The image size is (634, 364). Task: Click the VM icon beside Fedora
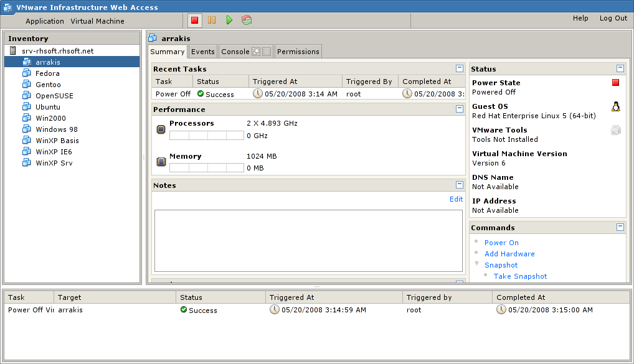click(27, 73)
